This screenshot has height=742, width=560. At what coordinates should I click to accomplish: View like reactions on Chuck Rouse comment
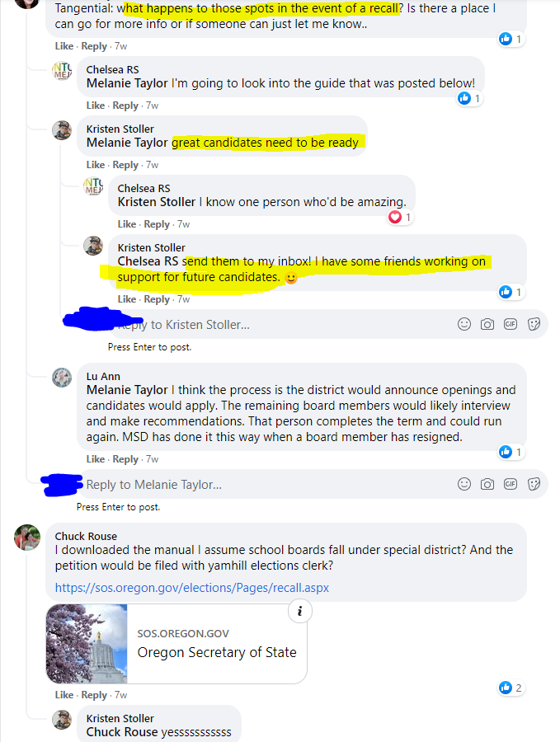[x=511, y=688]
